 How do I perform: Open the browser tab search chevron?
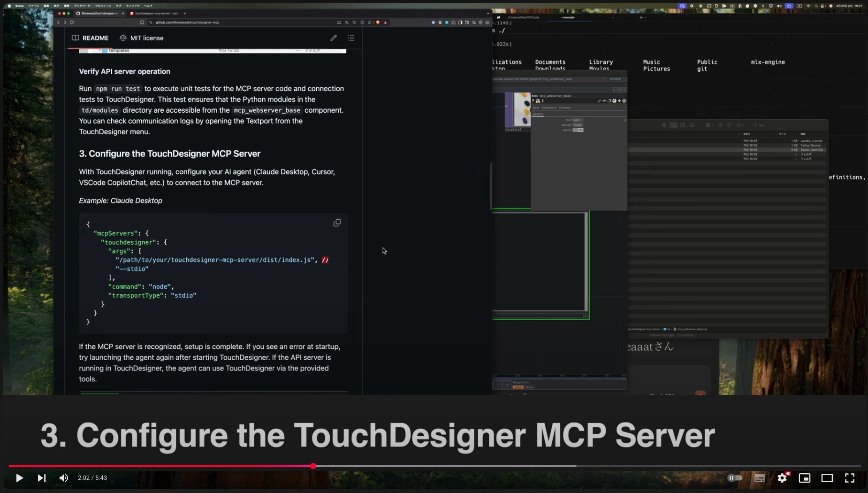[489, 13]
